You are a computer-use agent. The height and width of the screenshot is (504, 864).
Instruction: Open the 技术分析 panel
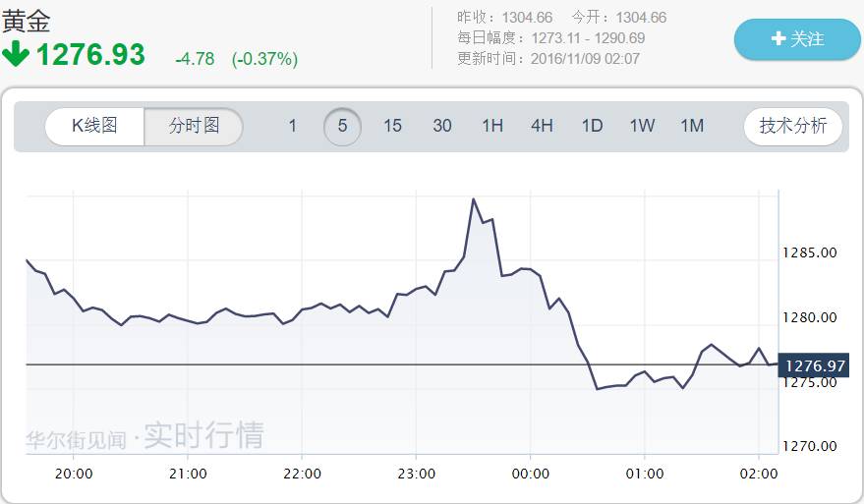793,126
